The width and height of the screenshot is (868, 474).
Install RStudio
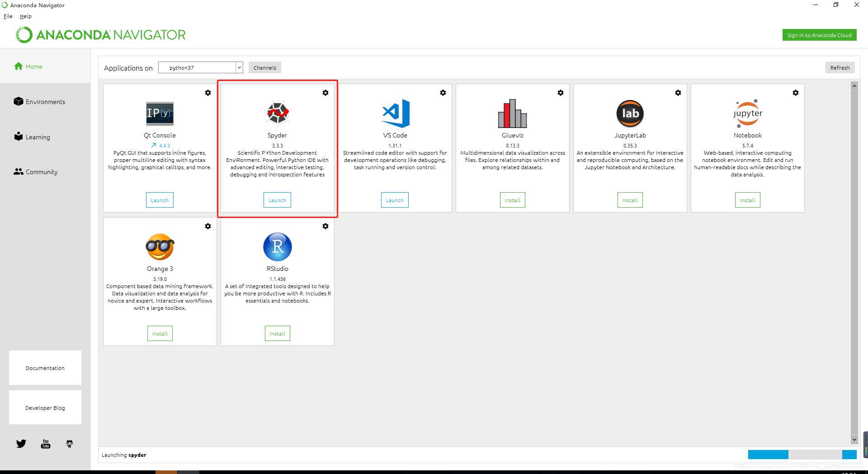(278, 333)
